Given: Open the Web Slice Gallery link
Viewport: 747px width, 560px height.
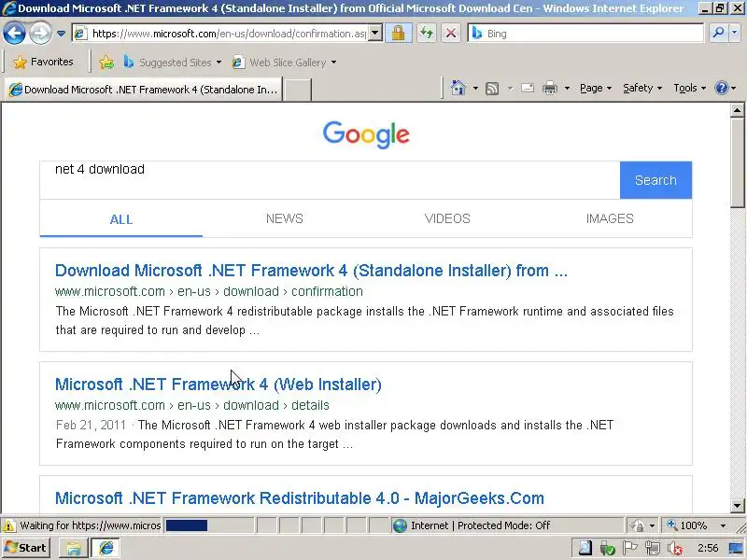Looking at the screenshot, I should tap(285, 63).
